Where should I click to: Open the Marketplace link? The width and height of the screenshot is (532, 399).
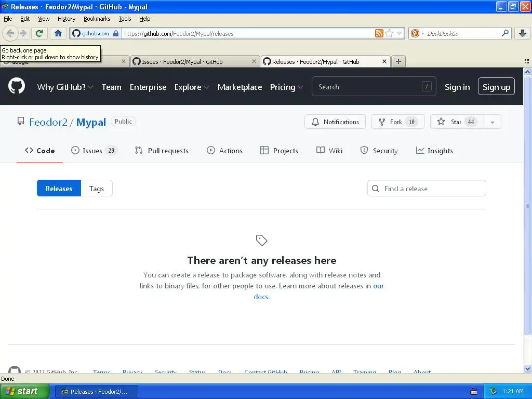point(240,87)
